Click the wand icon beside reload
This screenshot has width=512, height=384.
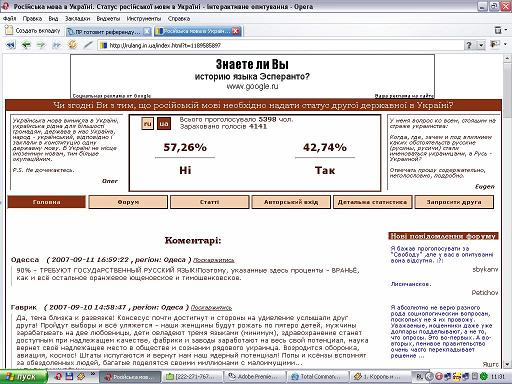(88, 45)
